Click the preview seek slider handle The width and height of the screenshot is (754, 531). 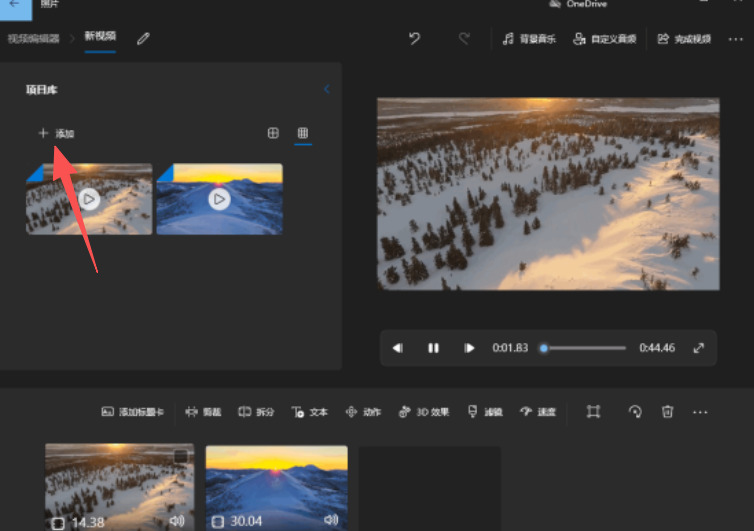tap(544, 348)
